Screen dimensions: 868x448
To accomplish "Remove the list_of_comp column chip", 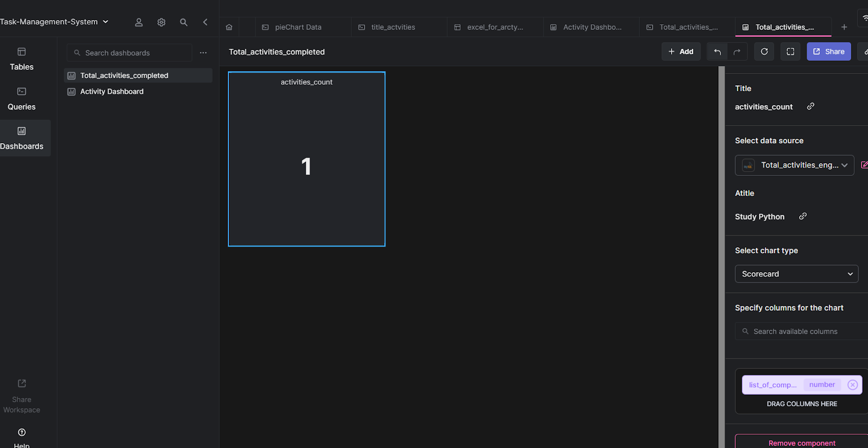I will pyautogui.click(x=853, y=385).
